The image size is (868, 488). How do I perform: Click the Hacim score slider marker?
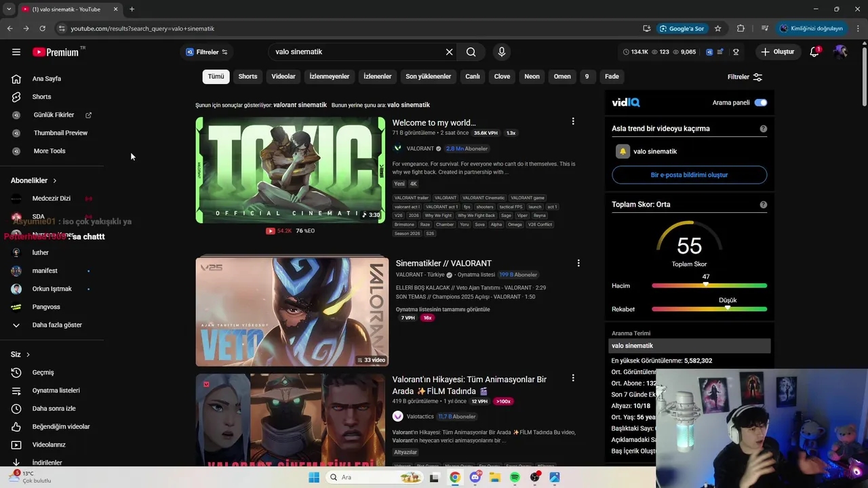706,285
